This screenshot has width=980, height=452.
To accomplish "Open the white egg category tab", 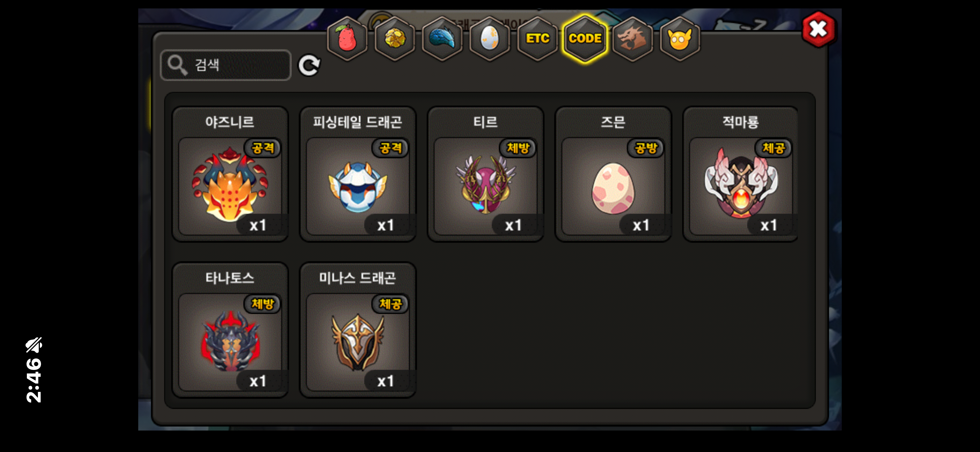I will coord(490,39).
